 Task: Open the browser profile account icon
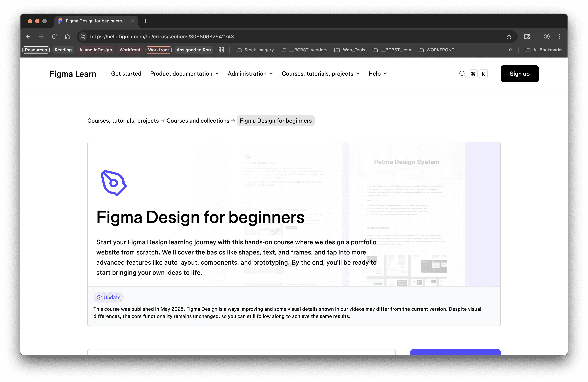click(x=547, y=37)
